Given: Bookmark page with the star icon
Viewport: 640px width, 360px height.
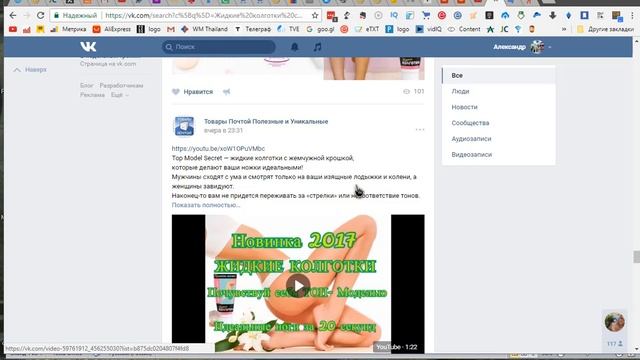Looking at the screenshot, I should point(315,16).
